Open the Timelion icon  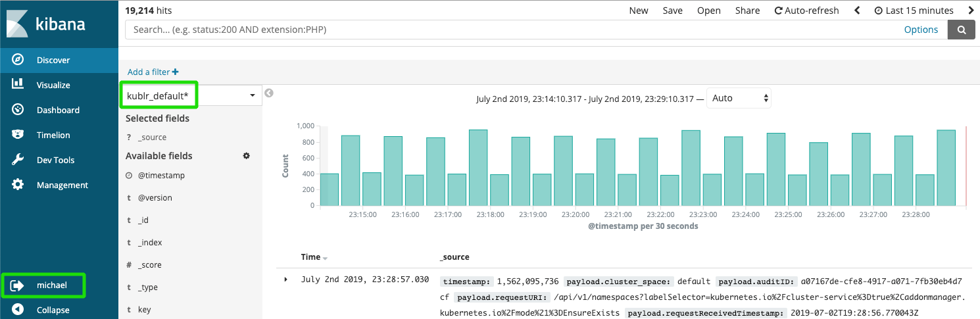click(x=18, y=135)
